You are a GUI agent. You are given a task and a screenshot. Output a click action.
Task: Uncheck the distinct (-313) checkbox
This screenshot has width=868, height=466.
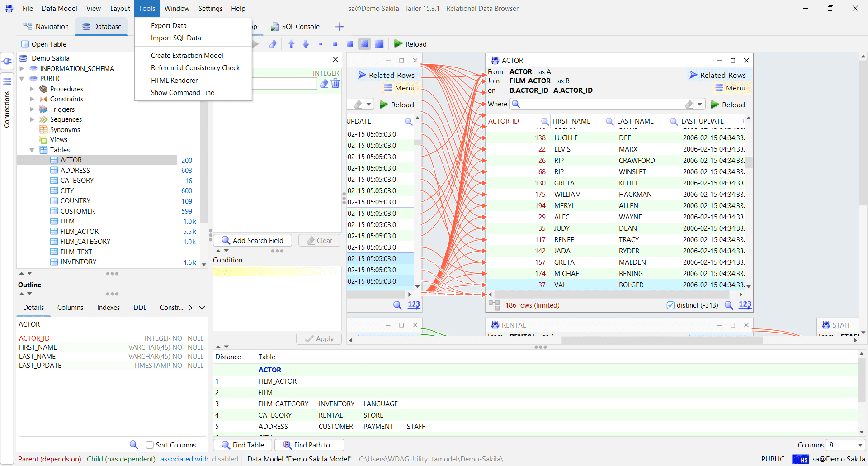[x=670, y=305]
